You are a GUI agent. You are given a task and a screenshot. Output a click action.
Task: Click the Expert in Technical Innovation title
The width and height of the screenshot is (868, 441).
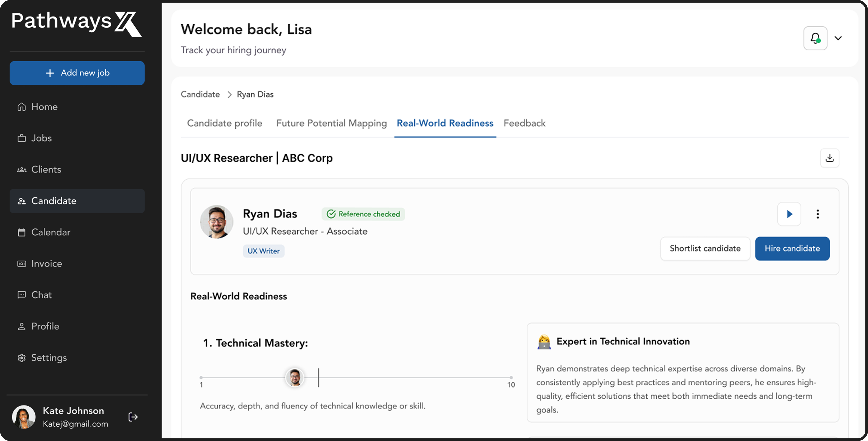click(x=623, y=342)
